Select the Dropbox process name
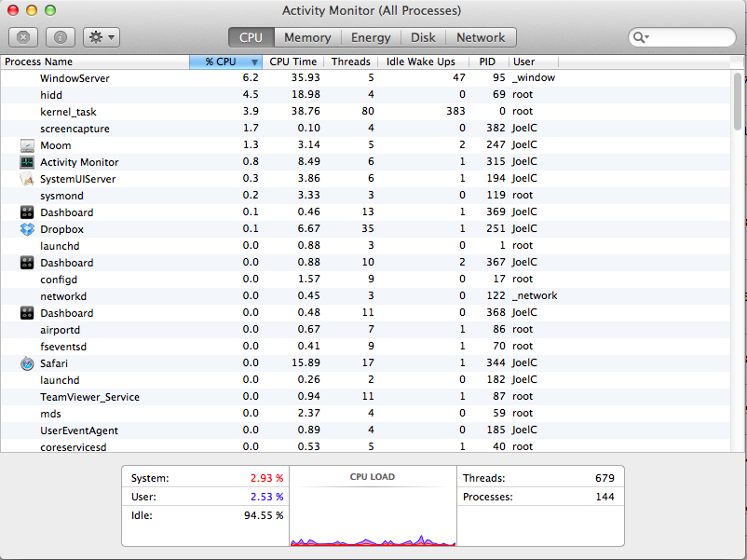The image size is (747, 560). click(61, 229)
